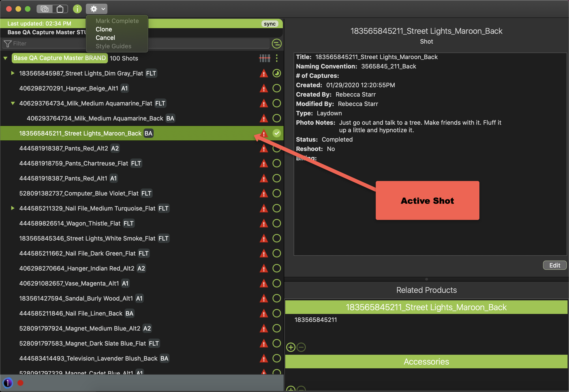Click the Edit button
The width and height of the screenshot is (569, 392).
[x=554, y=265]
